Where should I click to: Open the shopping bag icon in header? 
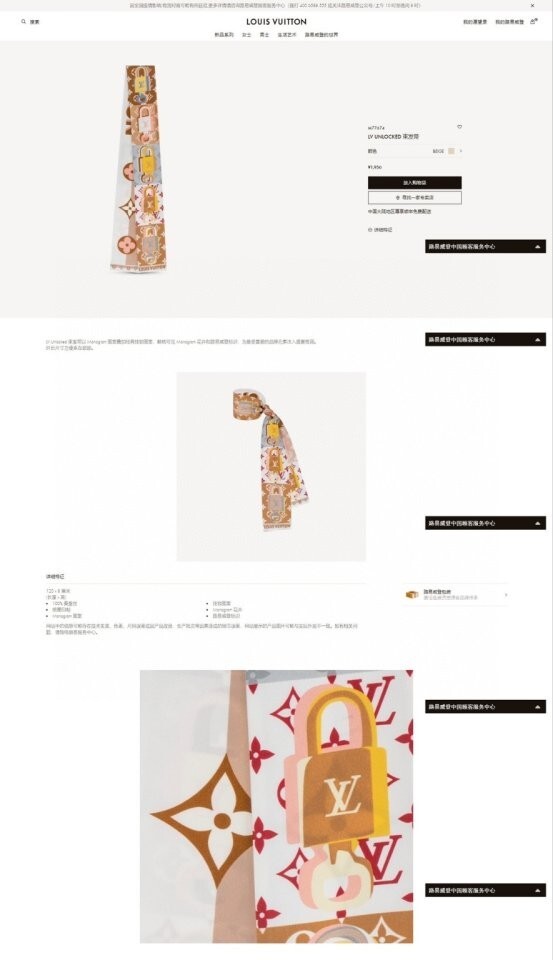(x=533, y=21)
